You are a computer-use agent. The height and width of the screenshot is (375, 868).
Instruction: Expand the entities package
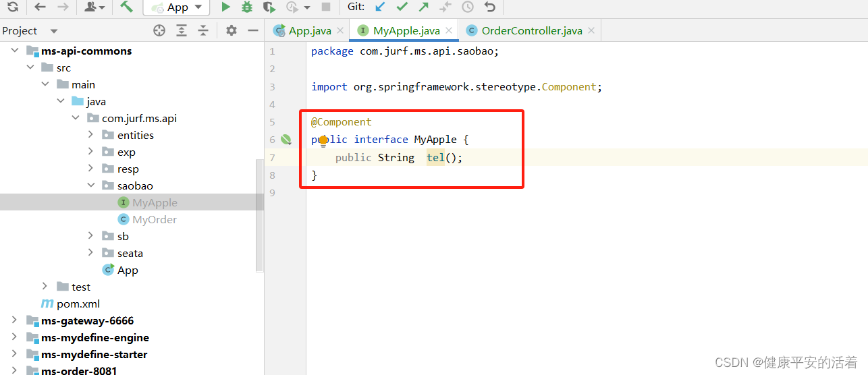click(90, 135)
